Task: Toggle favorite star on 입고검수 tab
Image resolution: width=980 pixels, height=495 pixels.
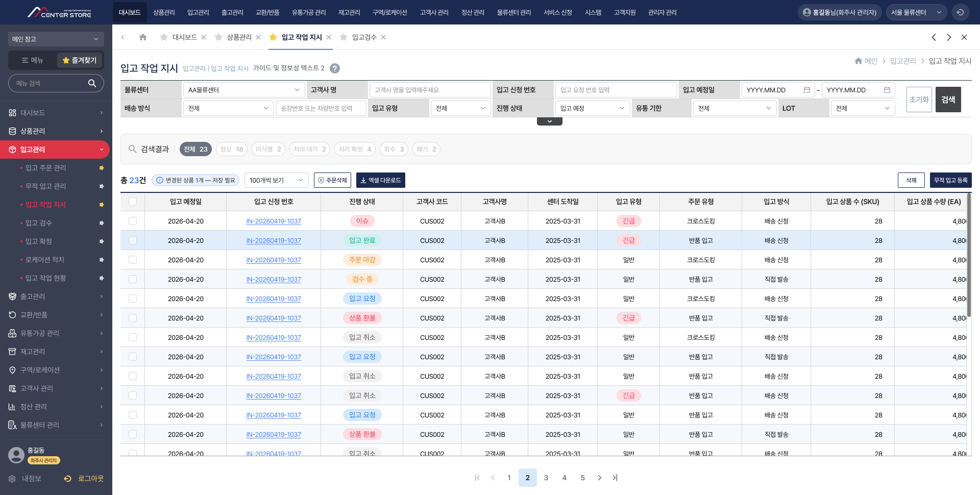Action: click(344, 37)
